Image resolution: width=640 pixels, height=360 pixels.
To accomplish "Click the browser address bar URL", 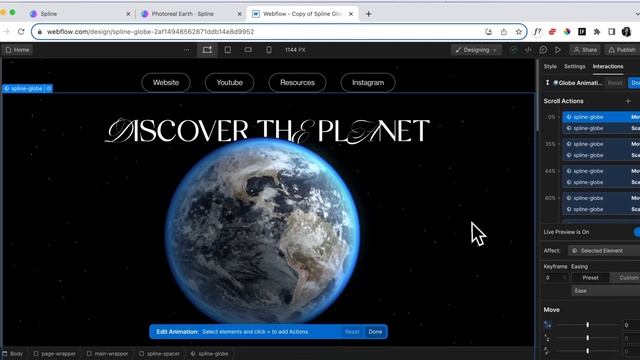I will tap(150, 31).
